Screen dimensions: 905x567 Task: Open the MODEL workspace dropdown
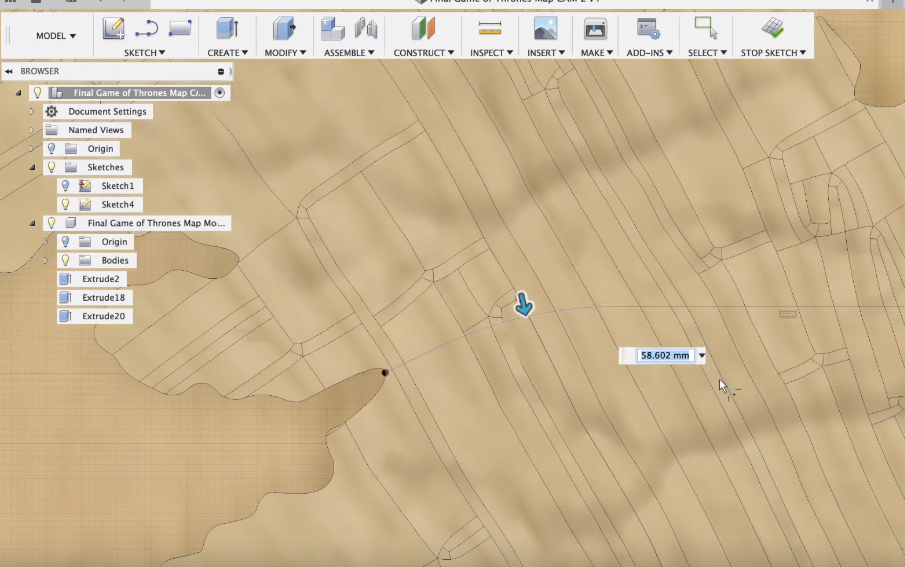tap(56, 36)
